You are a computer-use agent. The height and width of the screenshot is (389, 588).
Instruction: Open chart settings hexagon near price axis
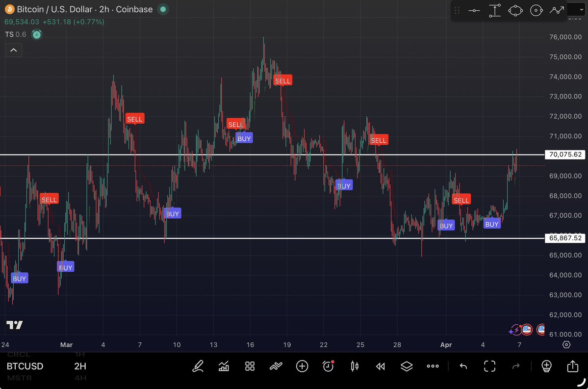coord(566,345)
